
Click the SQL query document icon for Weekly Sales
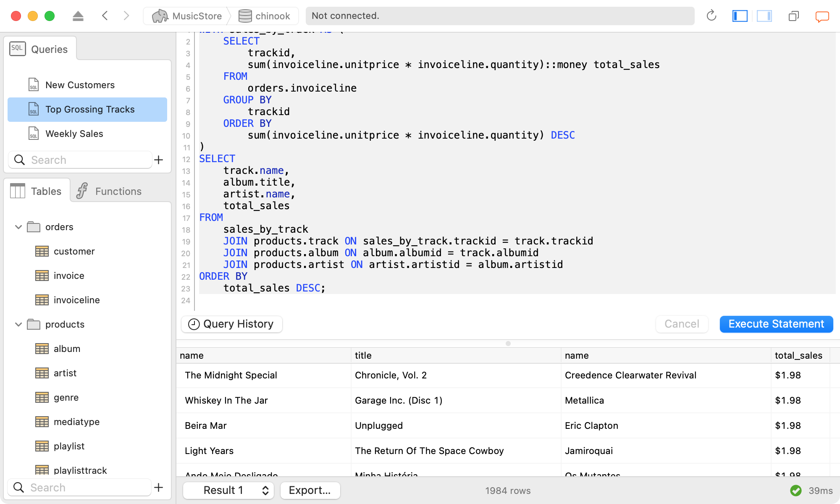pyautogui.click(x=33, y=134)
